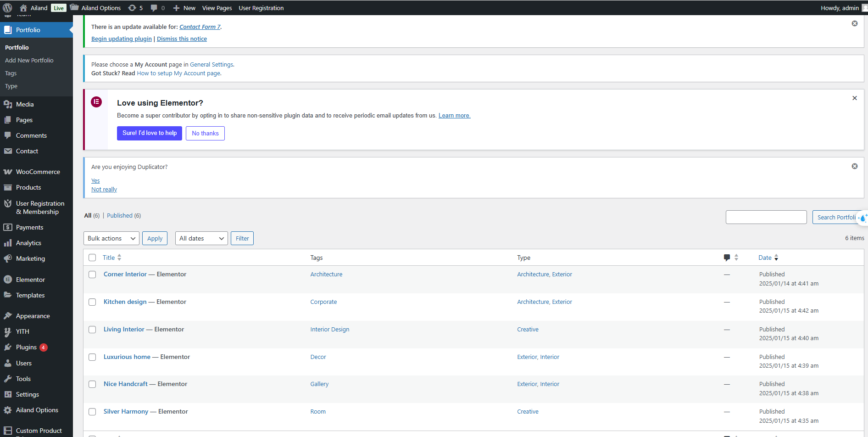Check the Luxurious home row checkbox
This screenshot has width=868, height=437.
coord(92,357)
